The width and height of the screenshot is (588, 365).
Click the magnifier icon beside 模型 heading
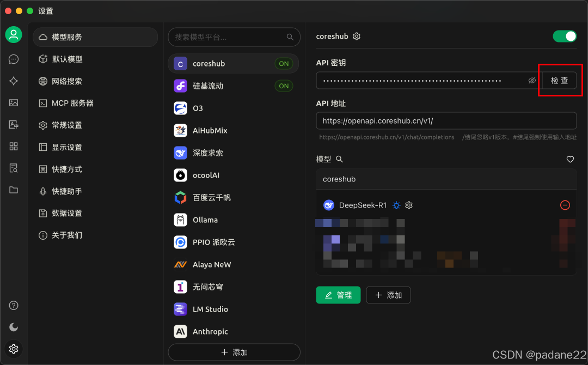tap(339, 159)
